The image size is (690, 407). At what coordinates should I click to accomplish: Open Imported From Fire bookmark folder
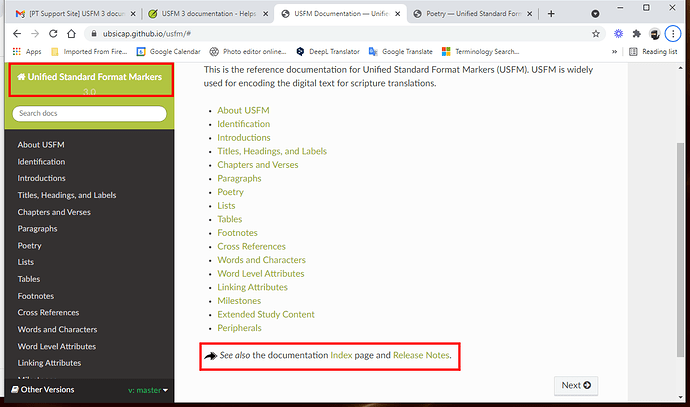point(89,51)
